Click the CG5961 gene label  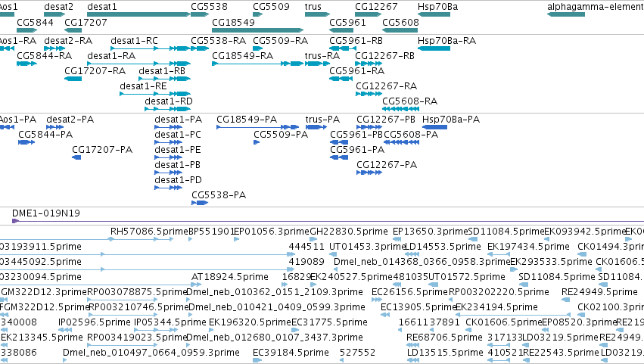pyautogui.click(x=347, y=22)
